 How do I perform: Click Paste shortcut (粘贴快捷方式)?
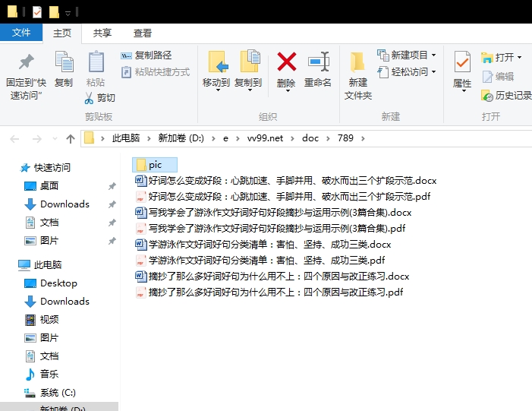pyautogui.click(x=156, y=72)
